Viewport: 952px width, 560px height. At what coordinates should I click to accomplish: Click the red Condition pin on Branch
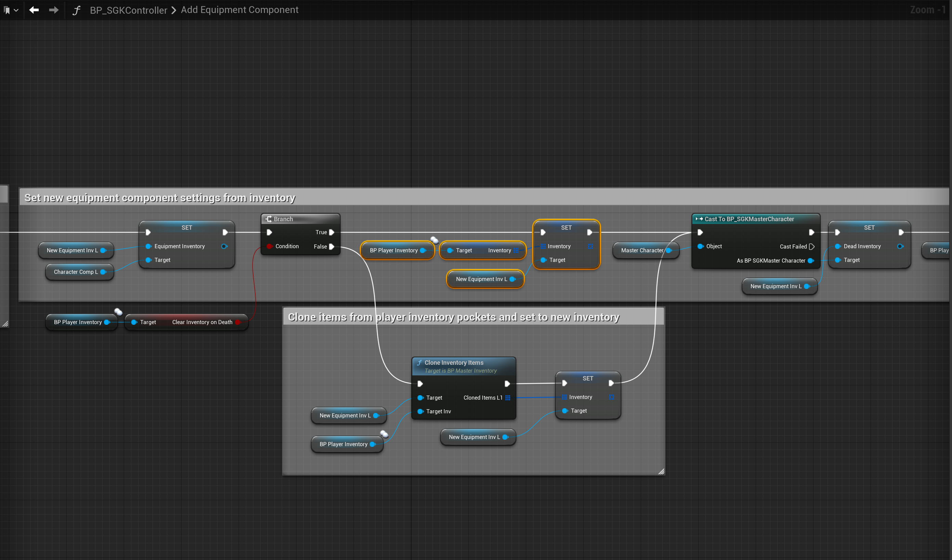point(269,246)
